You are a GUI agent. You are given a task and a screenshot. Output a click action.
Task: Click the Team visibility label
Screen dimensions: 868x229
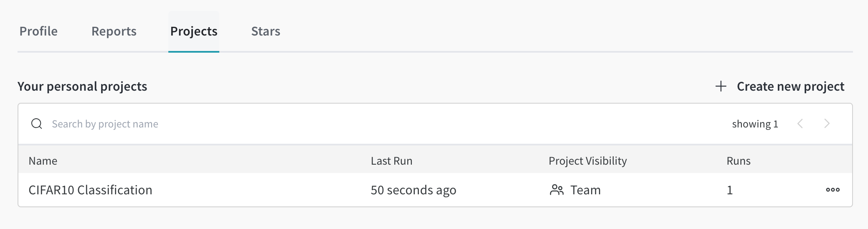[x=586, y=190]
